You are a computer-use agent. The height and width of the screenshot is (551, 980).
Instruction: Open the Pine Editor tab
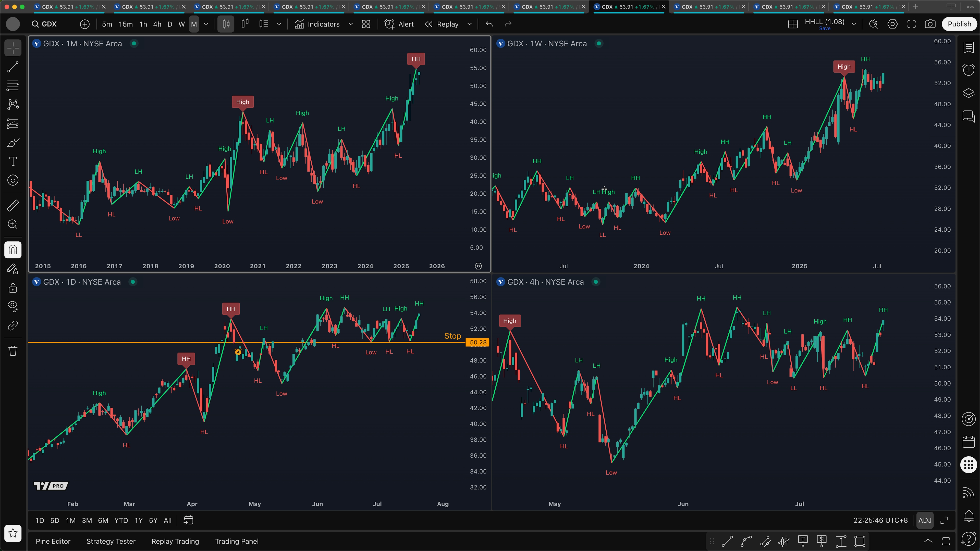click(53, 541)
